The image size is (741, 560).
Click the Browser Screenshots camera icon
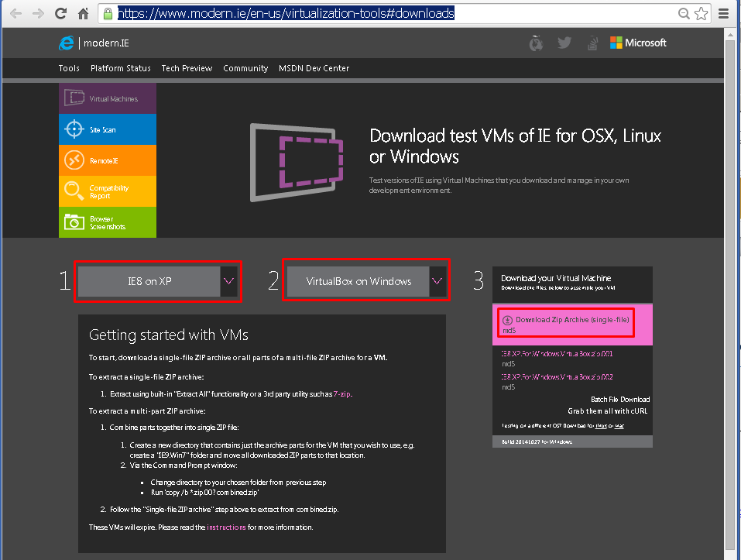(74, 222)
